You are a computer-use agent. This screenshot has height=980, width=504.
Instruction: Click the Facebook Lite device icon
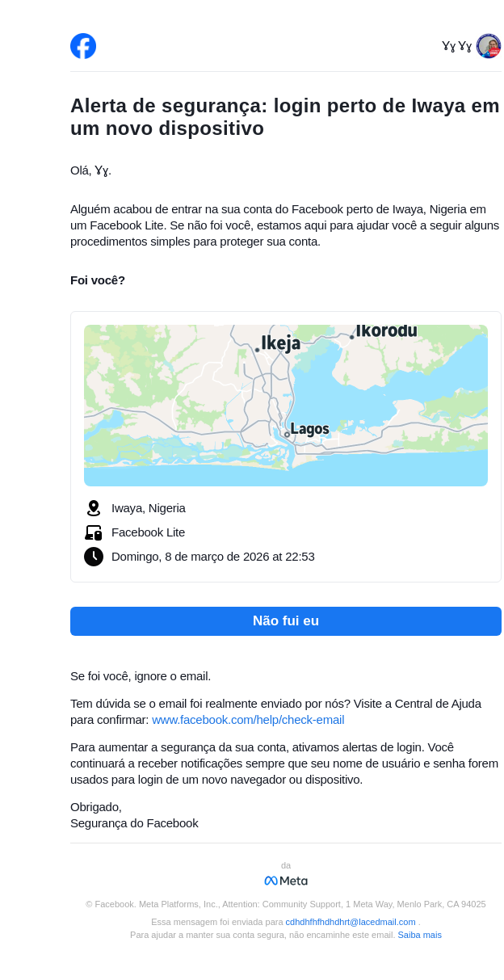[x=94, y=532]
